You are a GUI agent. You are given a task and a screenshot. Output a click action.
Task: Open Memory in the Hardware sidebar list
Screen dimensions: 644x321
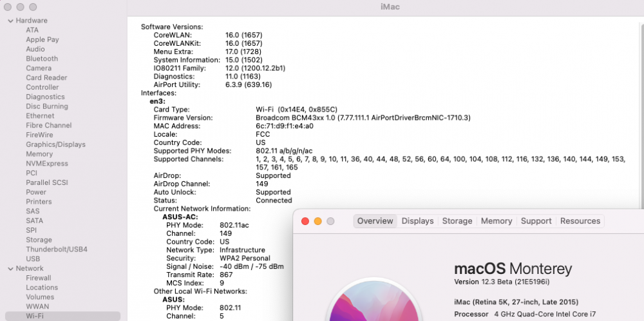point(39,153)
